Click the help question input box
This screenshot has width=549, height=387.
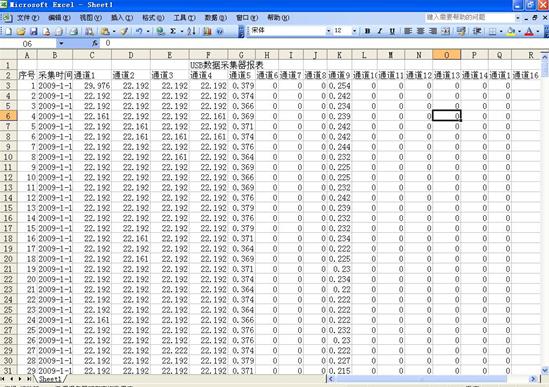click(x=470, y=17)
